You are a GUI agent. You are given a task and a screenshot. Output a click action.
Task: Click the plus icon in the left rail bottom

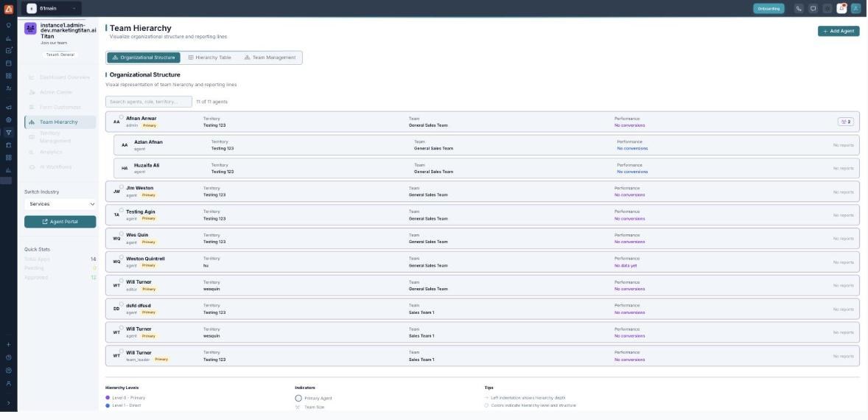coord(8,344)
